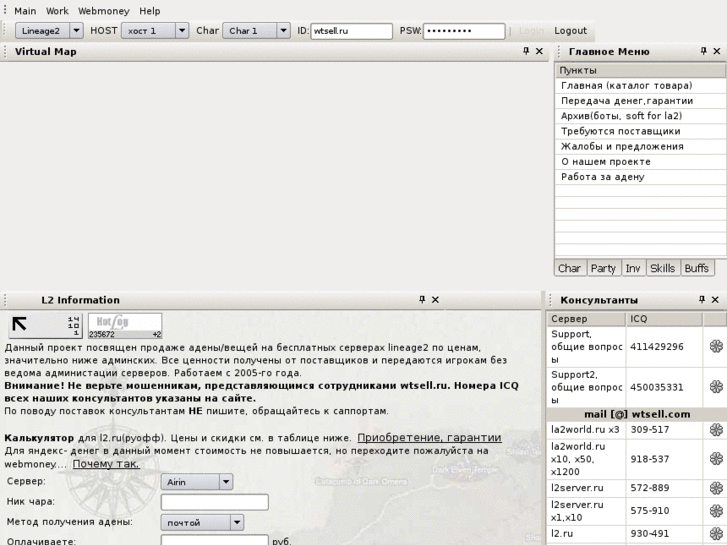This screenshot has height=545, width=727.
Task: Close the Главное Меню panel
Action: click(717, 51)
